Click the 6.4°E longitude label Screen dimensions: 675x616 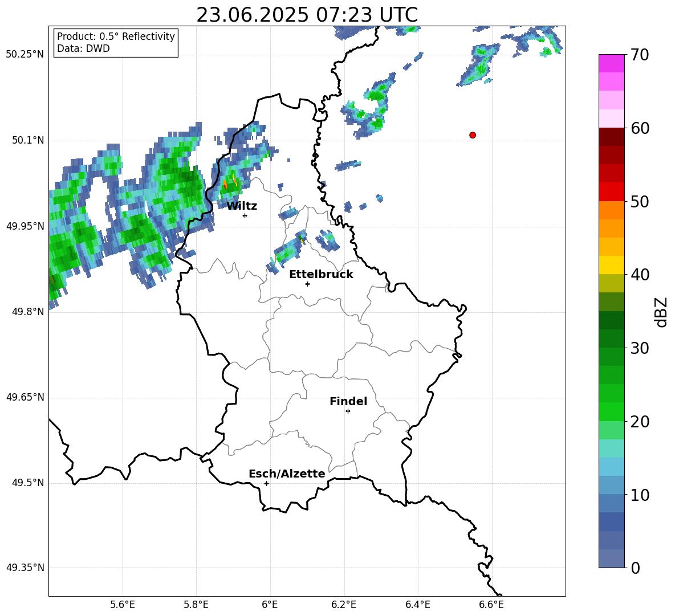coord(417,605)
